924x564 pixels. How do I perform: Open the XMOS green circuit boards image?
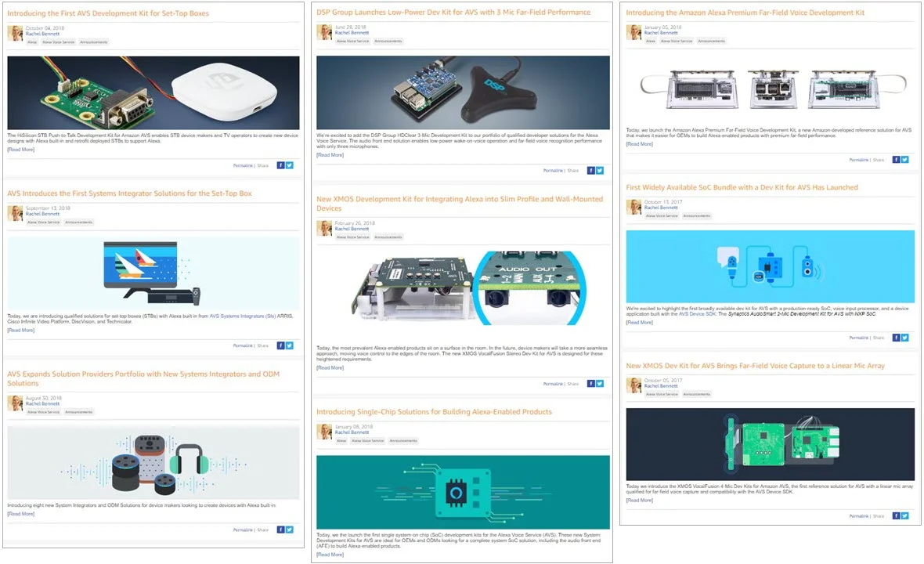(x=771, y=444)
